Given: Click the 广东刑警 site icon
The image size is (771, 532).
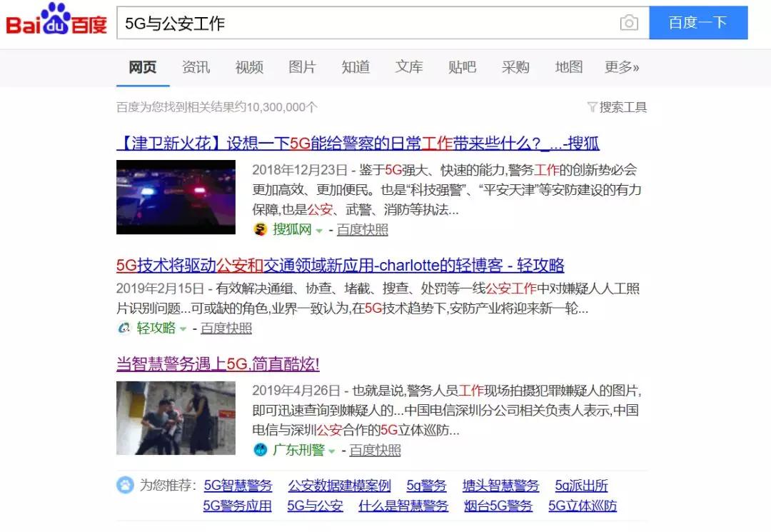Looking at the screenshot, I should (x=261, y=450).
